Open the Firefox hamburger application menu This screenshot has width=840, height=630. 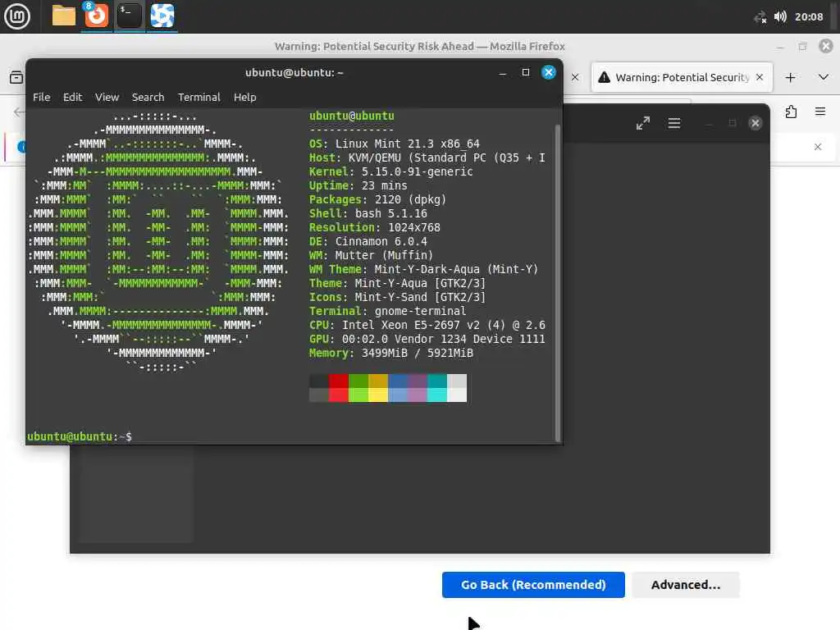pyautogui.click(x=820, y=112)
